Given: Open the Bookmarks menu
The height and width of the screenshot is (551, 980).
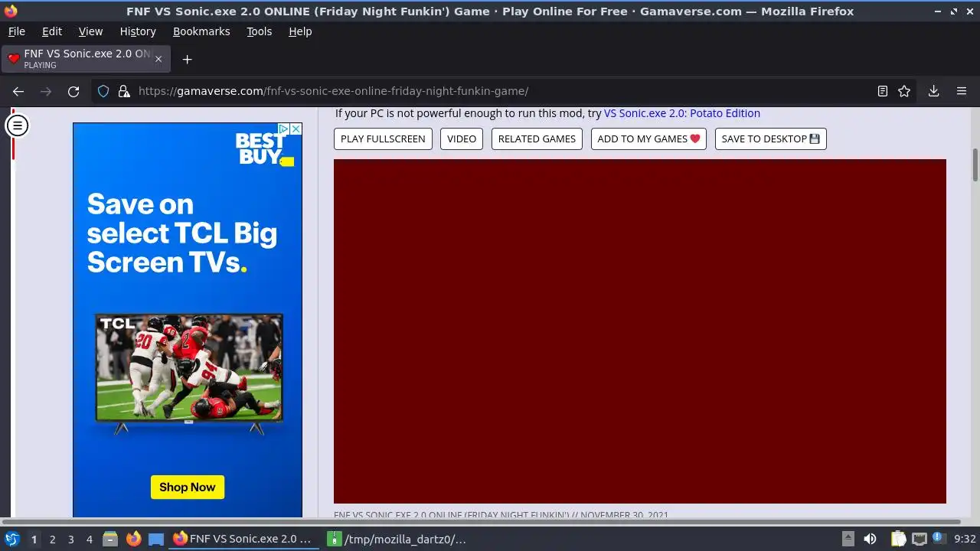Looking at the screenshot, I should 201,31.
